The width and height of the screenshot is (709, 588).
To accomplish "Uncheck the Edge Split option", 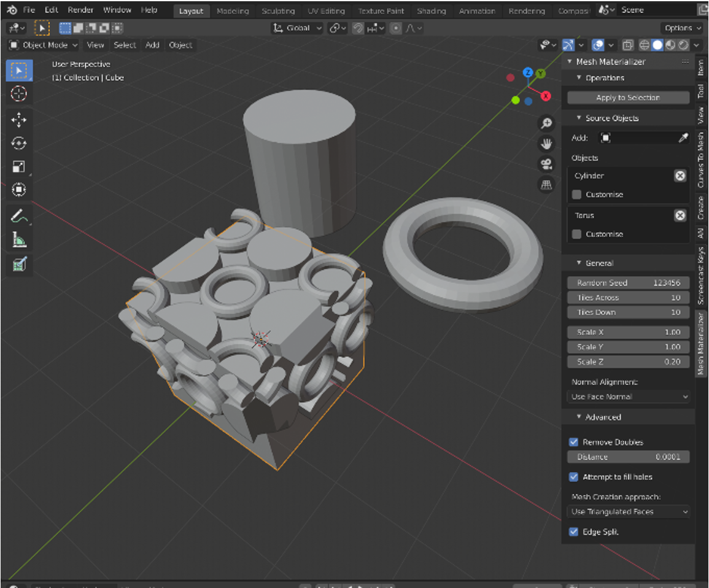I will pos(574,532).
